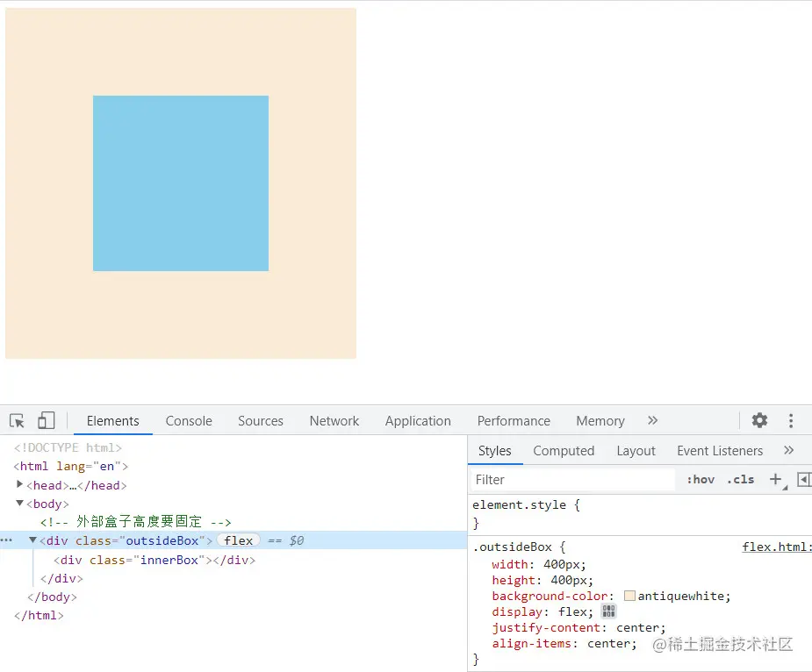
Task: Show more DevTools panels chevron
Action: point(652,420)
